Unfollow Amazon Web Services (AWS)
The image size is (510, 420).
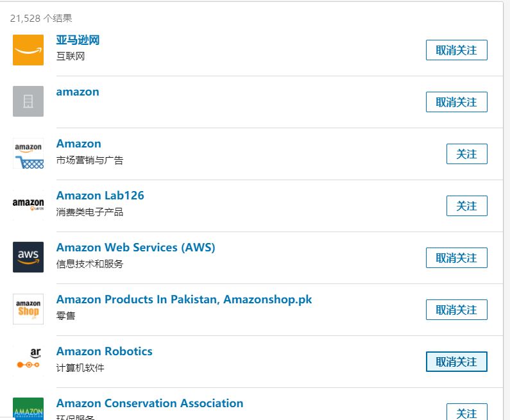tap(456, 258)
